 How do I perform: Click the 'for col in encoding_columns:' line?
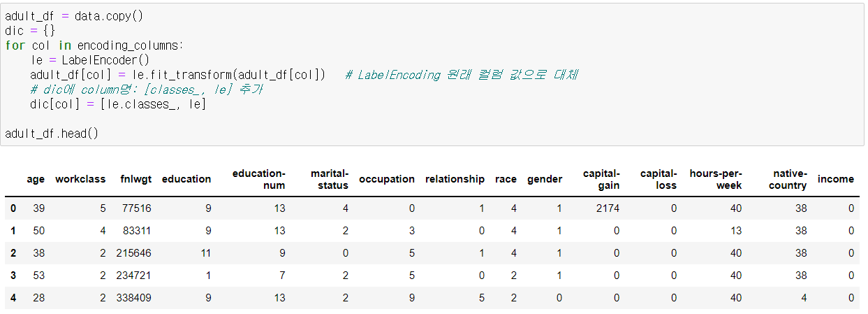point(94,45)
